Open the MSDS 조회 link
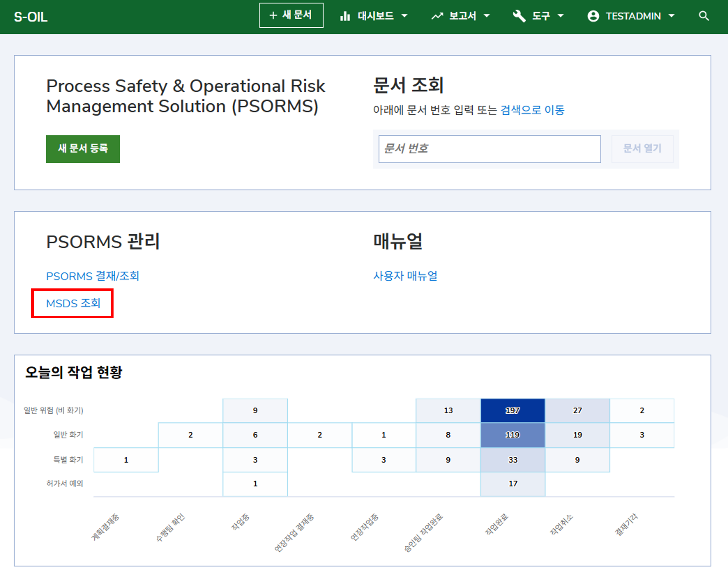The height and width of the screenshot is (579, 728). [x=73, y=303]
